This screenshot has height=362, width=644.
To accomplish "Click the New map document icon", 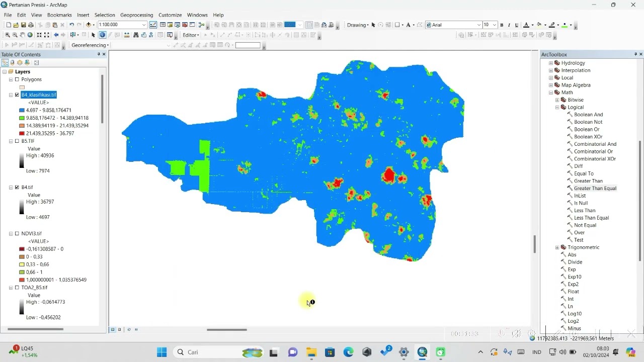I will [9, 25].
